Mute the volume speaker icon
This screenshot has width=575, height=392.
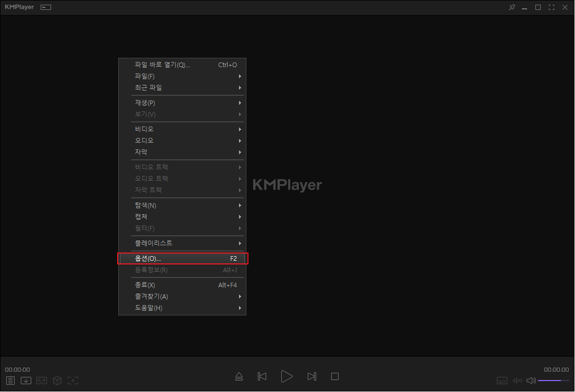pyautogui.click(x=531, y=381)
